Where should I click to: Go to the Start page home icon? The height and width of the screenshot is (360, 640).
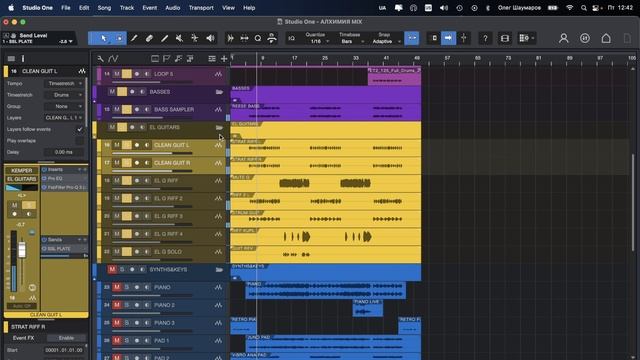coord(606,38)
